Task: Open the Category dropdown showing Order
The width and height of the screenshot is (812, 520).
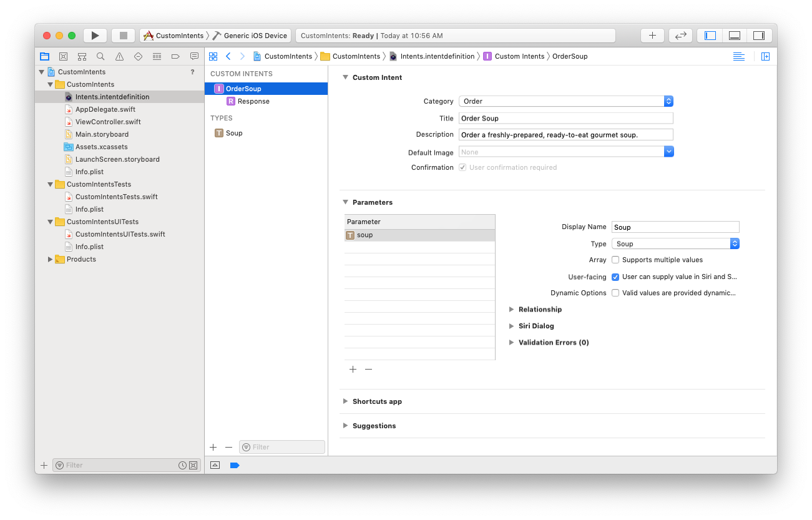Action: click(565, 101)
